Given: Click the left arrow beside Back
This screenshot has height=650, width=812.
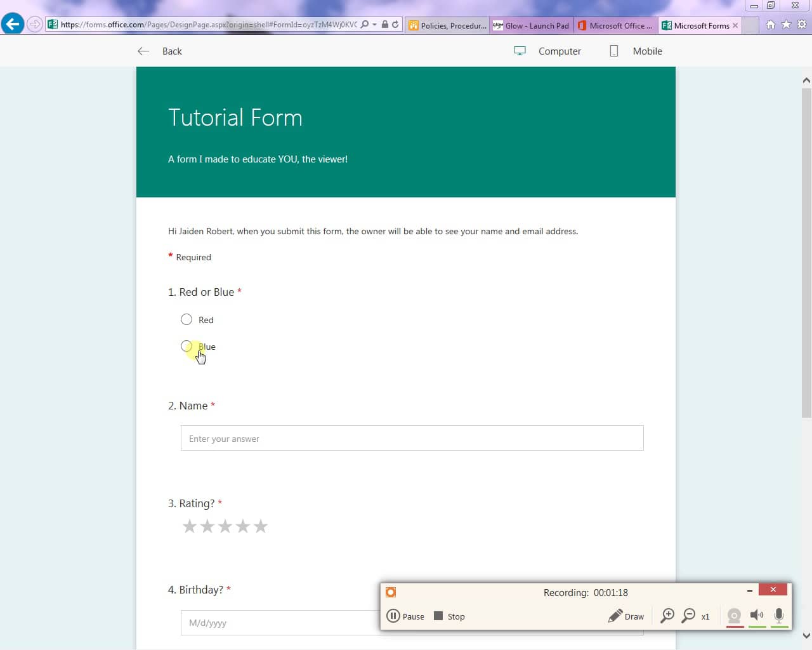Looking at the screenshot, I should [x=143, y=51].
